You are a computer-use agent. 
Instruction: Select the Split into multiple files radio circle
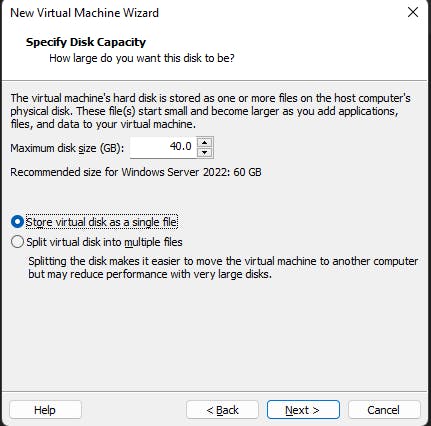click(x=17, y=242)
